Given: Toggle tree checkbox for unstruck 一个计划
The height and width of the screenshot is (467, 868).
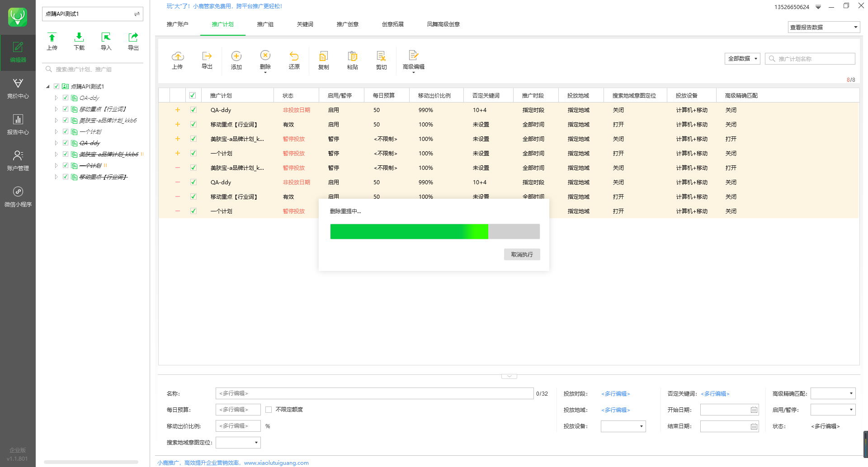Looking at the screenshot, I should pos(66,131).
